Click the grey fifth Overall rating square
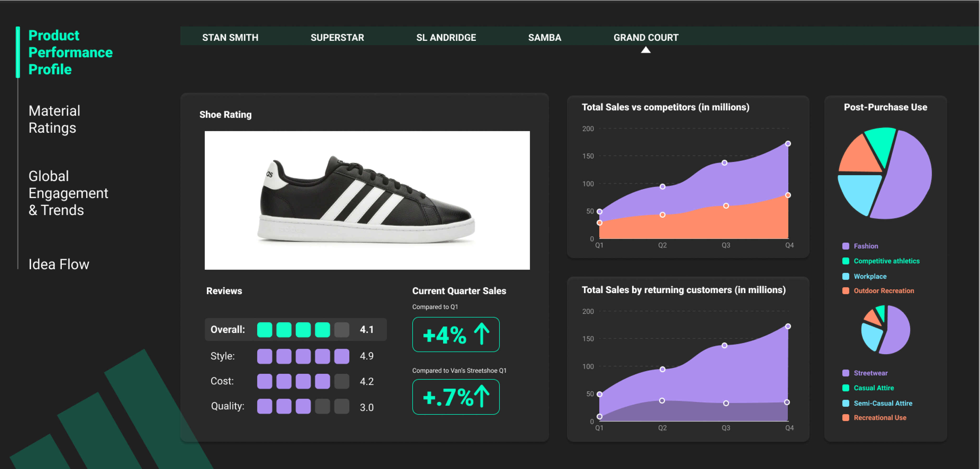The image size is (980, 469). 342,330
